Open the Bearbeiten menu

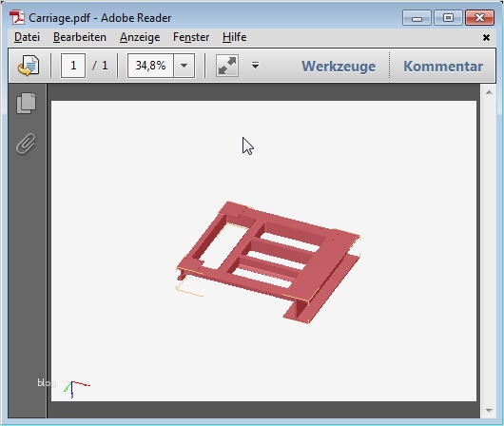click(79, 37)
